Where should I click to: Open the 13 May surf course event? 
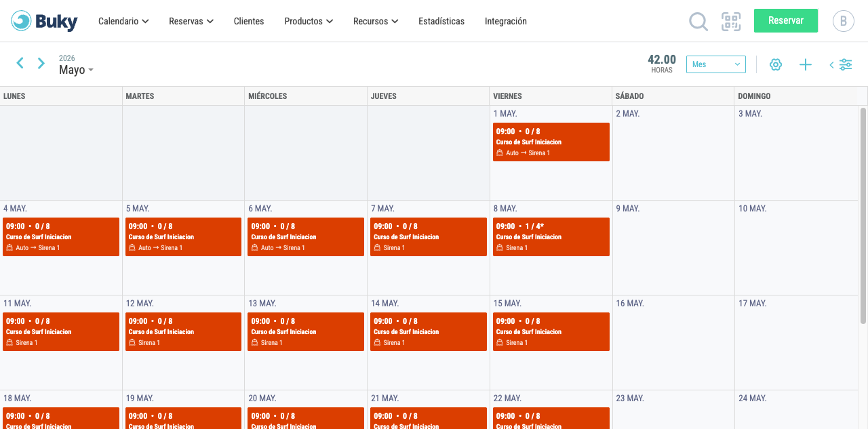pos(306,331)
